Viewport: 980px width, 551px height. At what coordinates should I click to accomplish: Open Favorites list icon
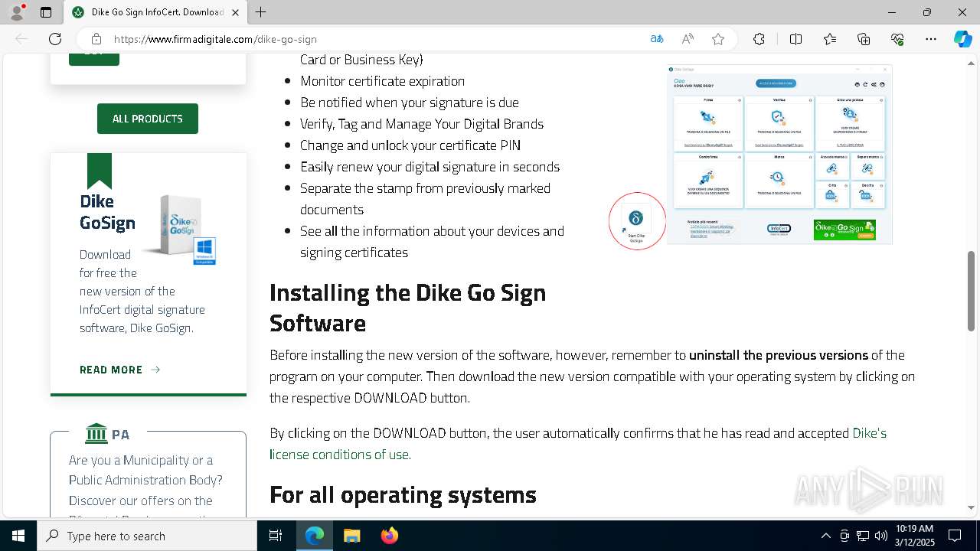tap(830, 39)
